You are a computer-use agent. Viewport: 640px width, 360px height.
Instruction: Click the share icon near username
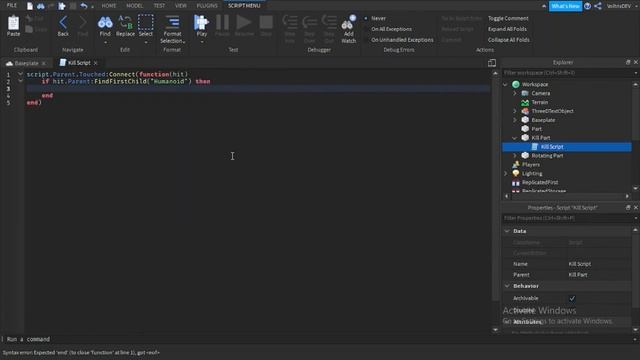click(598, 6)
